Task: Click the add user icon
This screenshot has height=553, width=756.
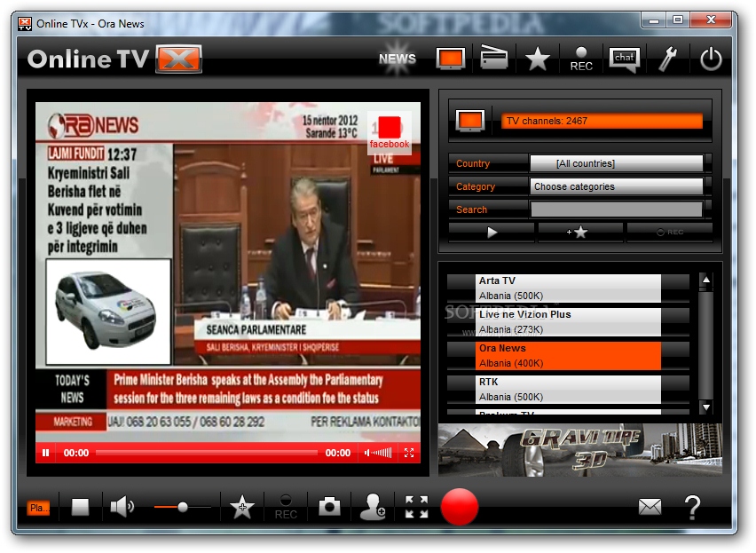Action: pos(372,507)
